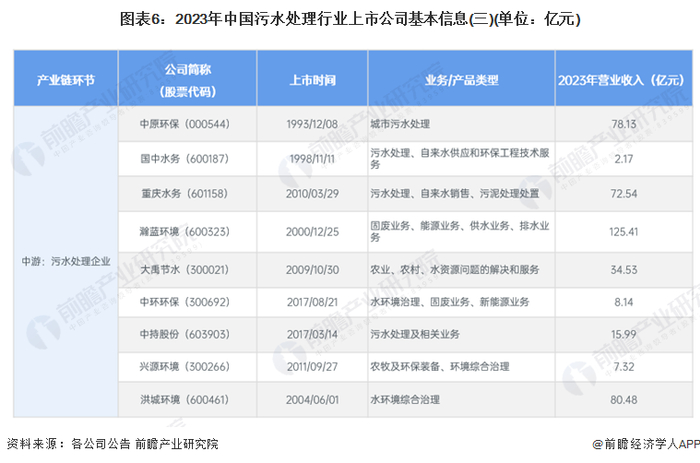
Task: Click the listing date '1993/12/08'
Action: pyautogui.click(x=312, y=124)
